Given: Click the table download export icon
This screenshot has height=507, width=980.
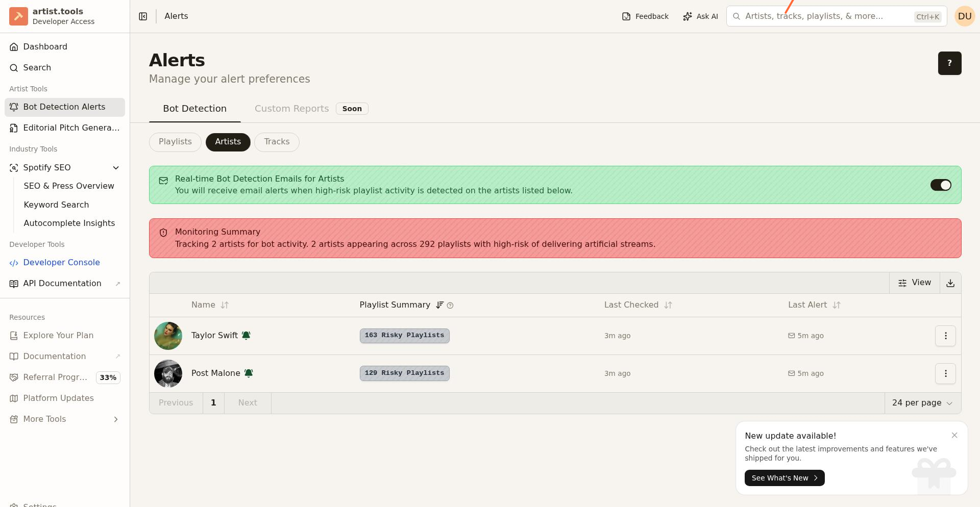Looking at the screenshot, I should 950,283.
